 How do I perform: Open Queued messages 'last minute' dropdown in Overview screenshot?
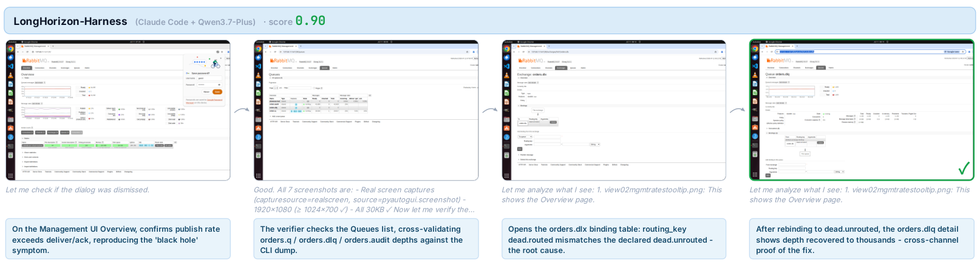pos(39,82)
